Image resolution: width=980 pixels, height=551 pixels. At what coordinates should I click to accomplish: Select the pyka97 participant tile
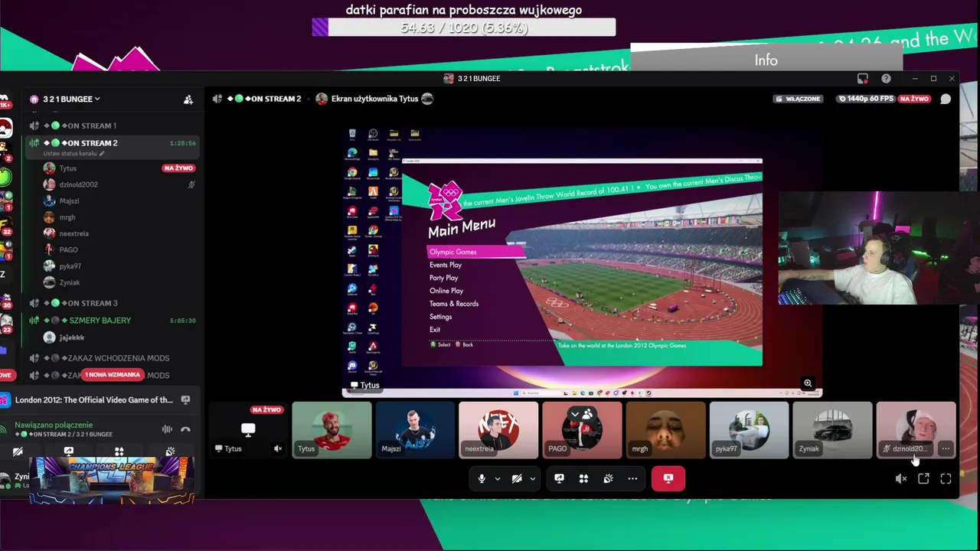[x=749, y=430]
